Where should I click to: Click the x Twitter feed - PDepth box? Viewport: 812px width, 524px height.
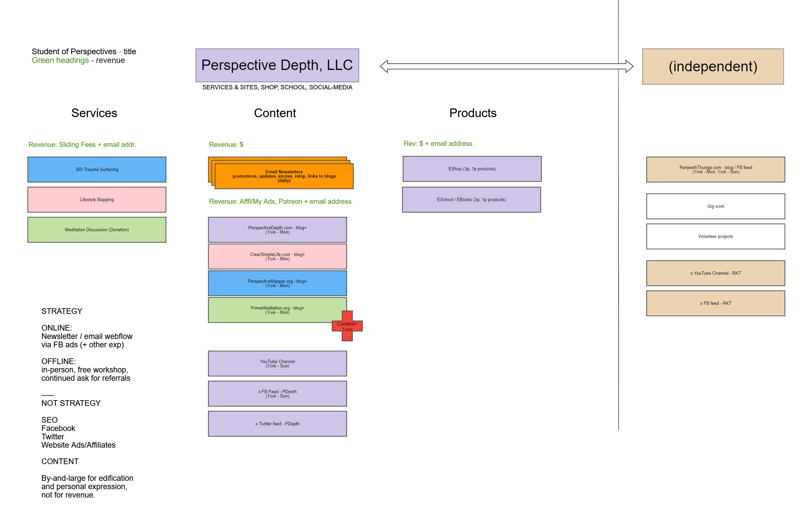(x=277, y=424)
